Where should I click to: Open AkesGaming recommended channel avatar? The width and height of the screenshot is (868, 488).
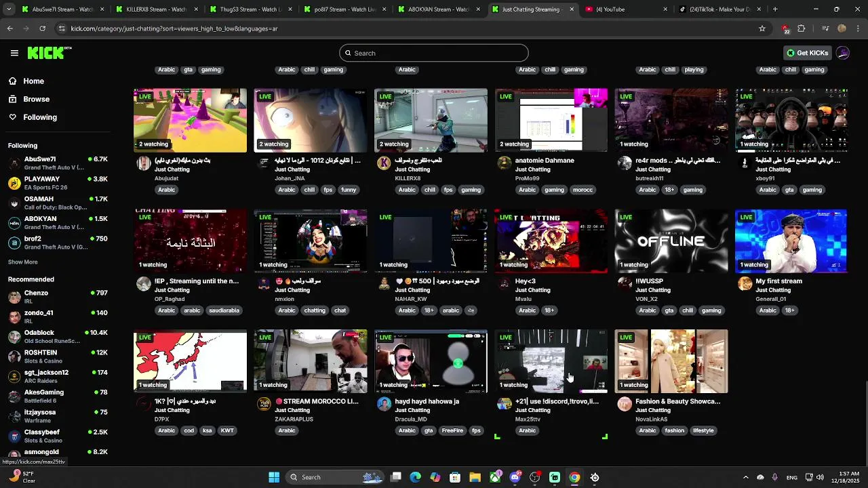pos(14,396)
